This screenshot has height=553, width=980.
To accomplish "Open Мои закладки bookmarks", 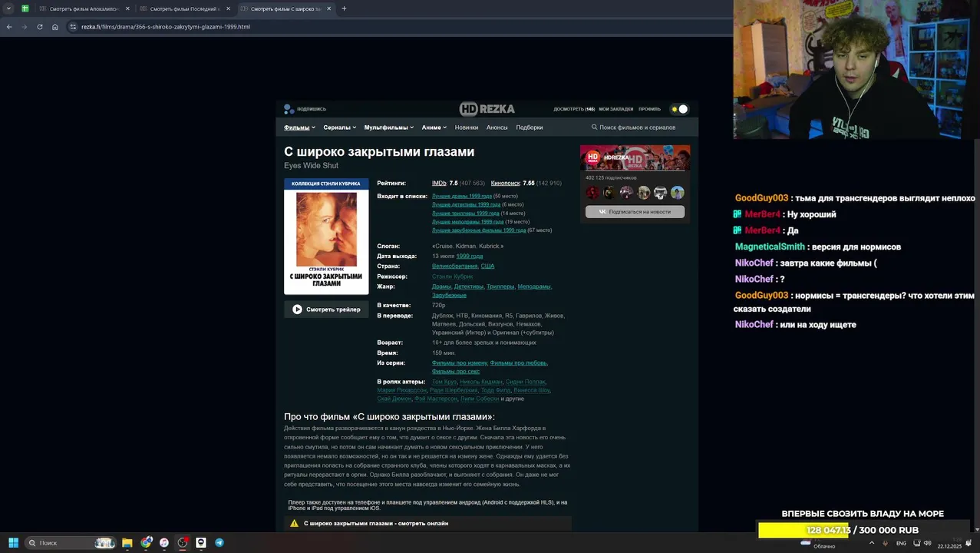I will pyautogui.click(x=616, y=109).
